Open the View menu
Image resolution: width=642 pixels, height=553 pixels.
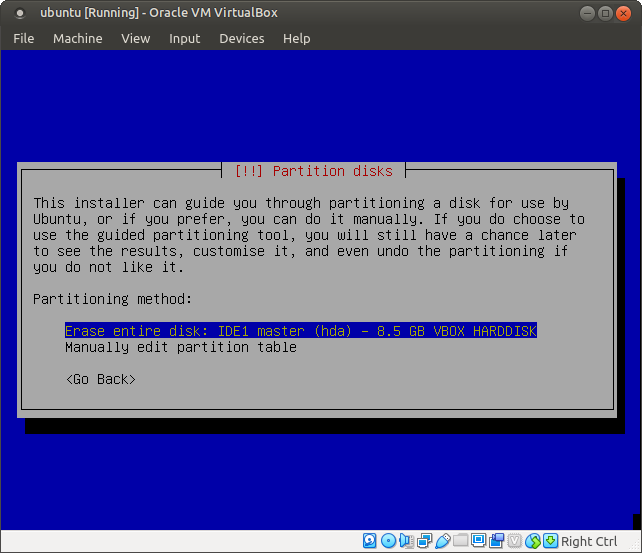(x=136, y=38)
